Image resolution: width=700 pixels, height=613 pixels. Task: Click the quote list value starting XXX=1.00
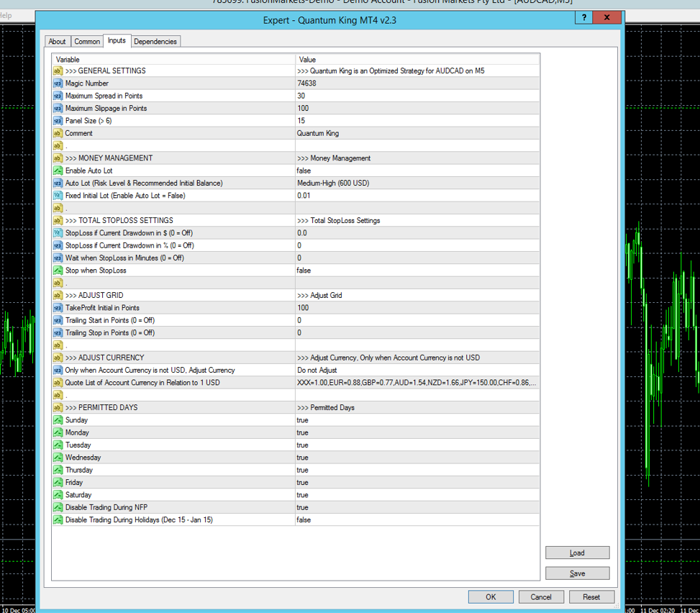[x=417, y=383]
